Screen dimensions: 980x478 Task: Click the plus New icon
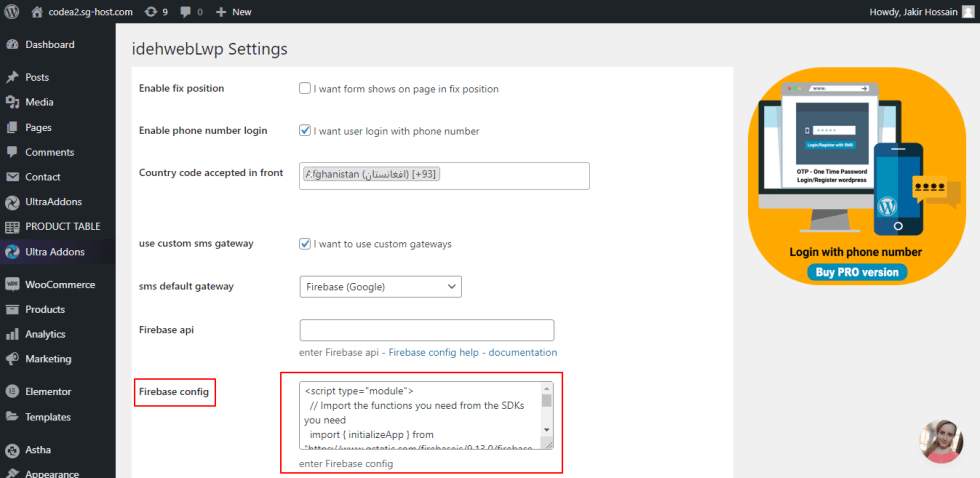tap(221, 11)
